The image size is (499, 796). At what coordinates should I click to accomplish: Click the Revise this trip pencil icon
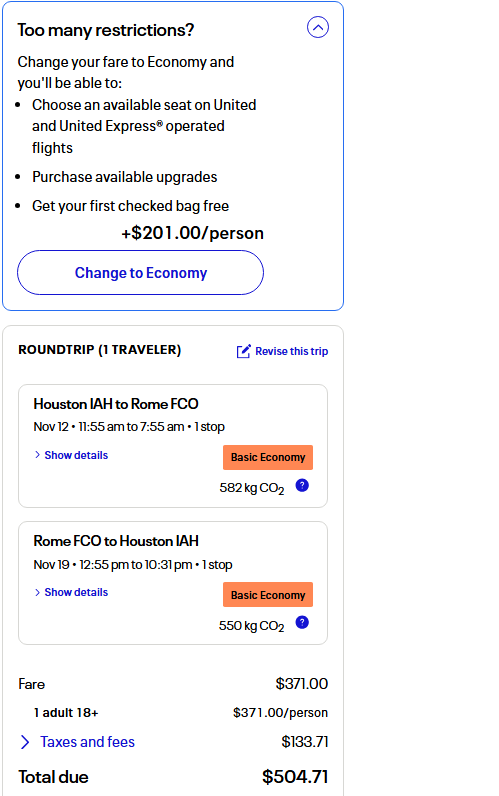click(x=243, y=351)
